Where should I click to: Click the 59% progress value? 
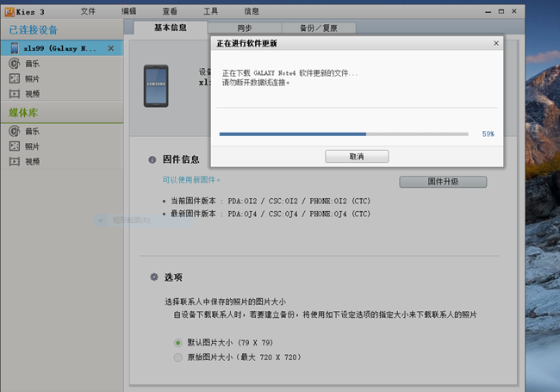(x=488, y=134)
